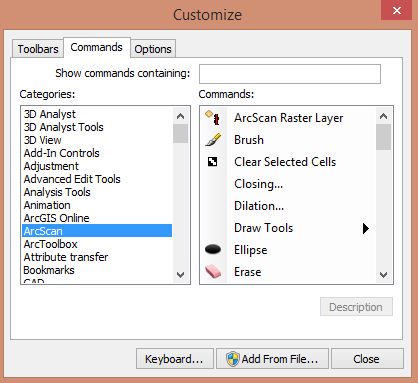Choose the Analysis Tools category

97,192
